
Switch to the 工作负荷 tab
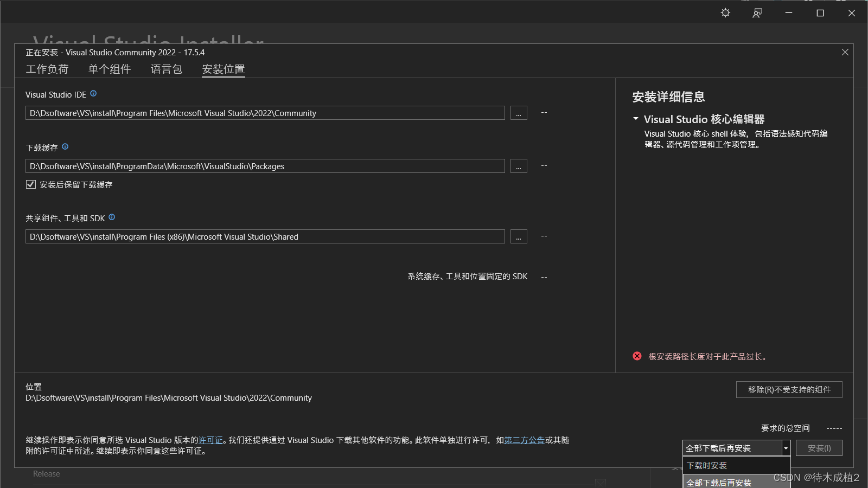pyautogui.click(x=47, y=69)
